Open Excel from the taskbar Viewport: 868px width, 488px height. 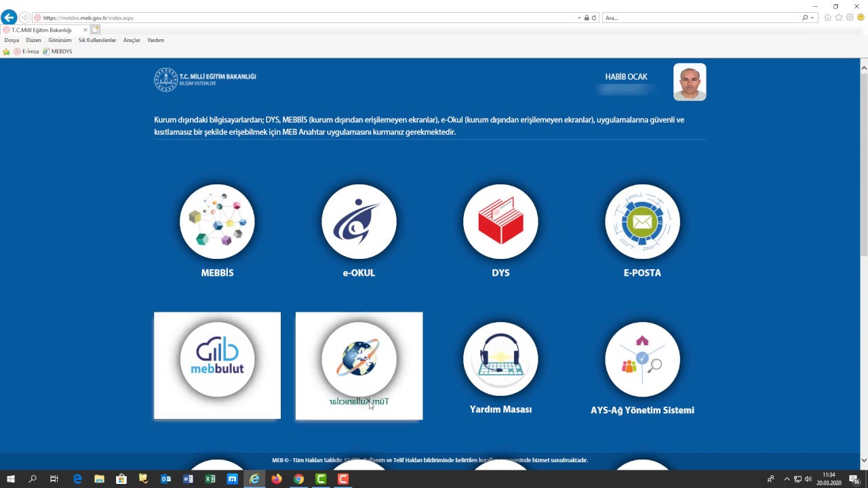click(x=210, y=479)
